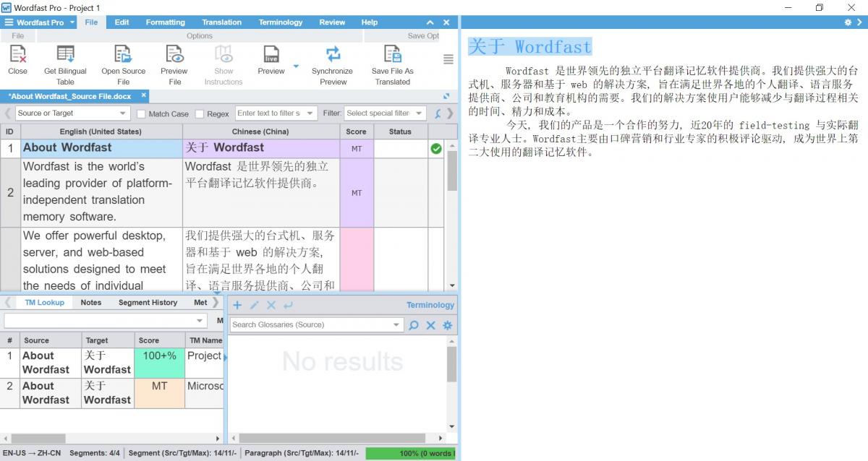868x461 pixels.
Task: Clear the glossary search with X icon
Action: [430, 325]
